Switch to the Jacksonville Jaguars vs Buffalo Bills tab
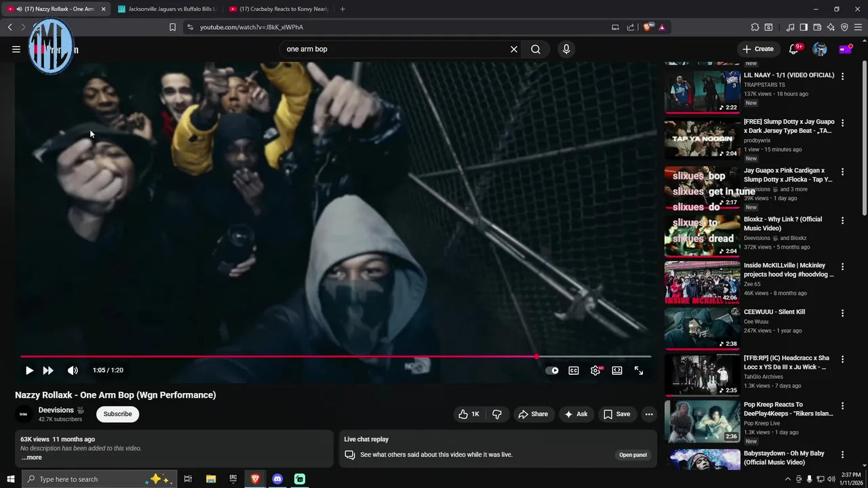The width and height of the screenshot is (868, 488). (x=167, y=9)
